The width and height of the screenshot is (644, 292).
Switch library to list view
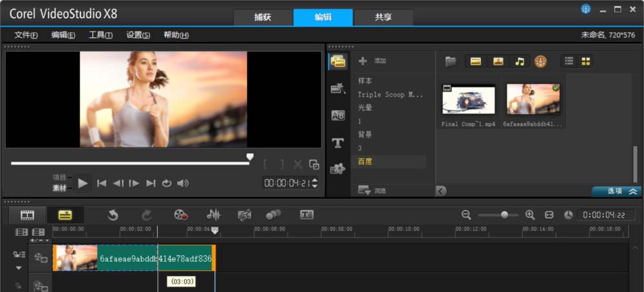pos(569,62)
